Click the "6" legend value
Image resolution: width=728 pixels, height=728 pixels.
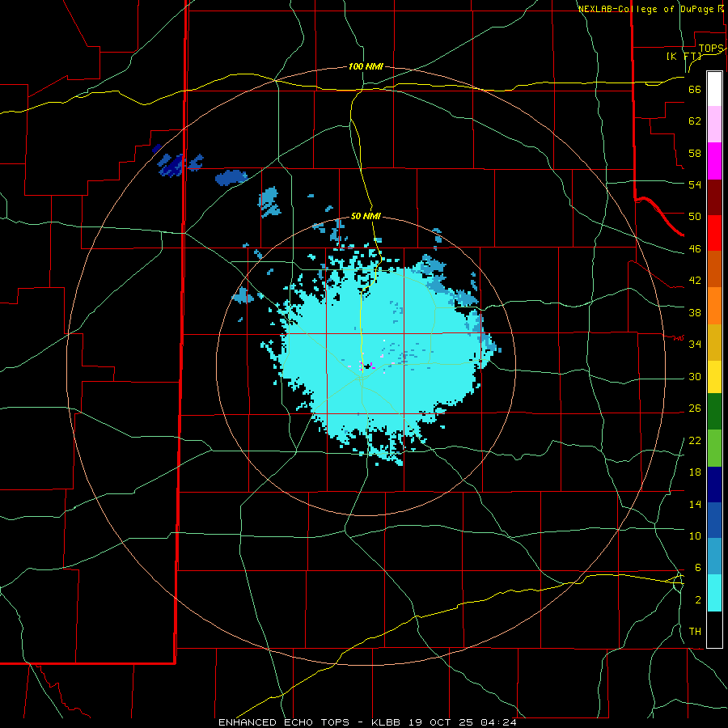tap(697, 567)
